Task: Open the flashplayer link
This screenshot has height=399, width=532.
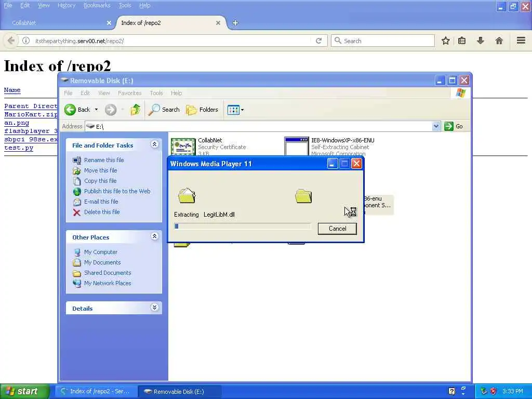Action: [x=31, y=131]
